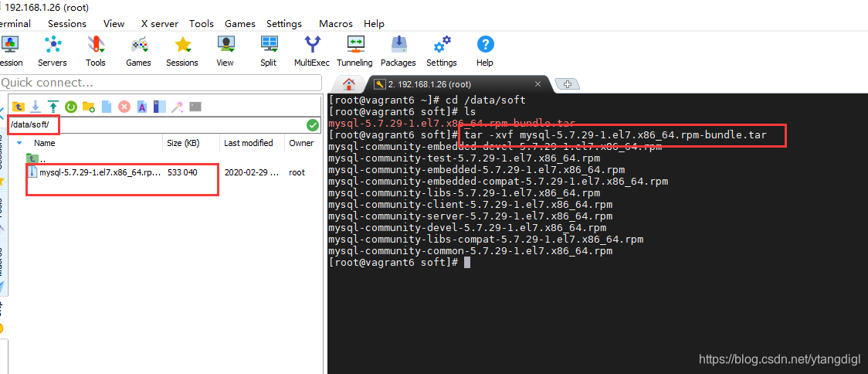Refresh the SFTP folder listing

pyautogui.click(x=71, y=107)
